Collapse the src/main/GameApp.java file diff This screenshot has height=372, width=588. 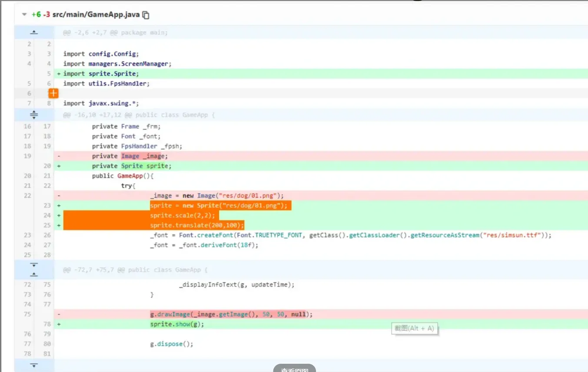pyautogui.click(x=24, y=14)
